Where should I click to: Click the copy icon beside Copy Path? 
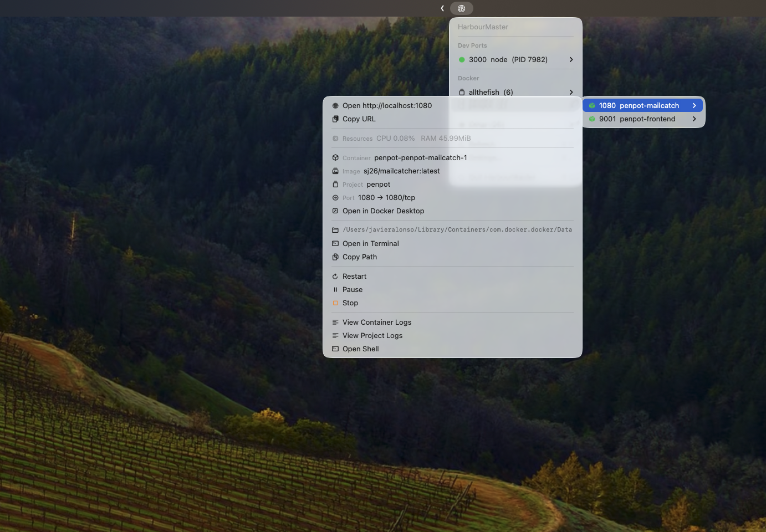tap(335, 257)
